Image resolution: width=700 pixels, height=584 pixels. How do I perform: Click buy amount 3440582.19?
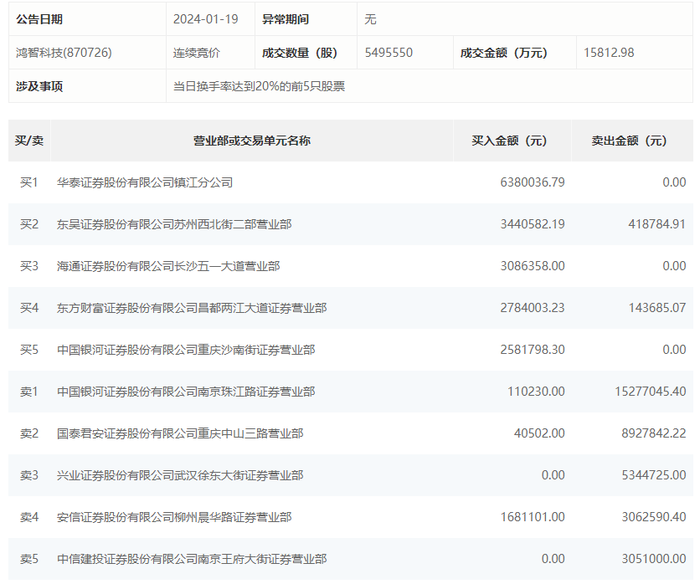pyautogui.click(x=532, y=224)
